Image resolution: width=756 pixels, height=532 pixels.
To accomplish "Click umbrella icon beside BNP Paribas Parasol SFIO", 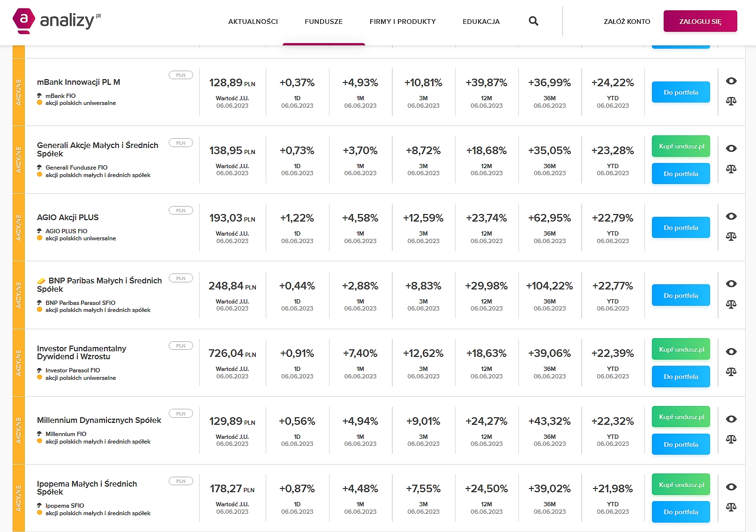I will [39, 303].
